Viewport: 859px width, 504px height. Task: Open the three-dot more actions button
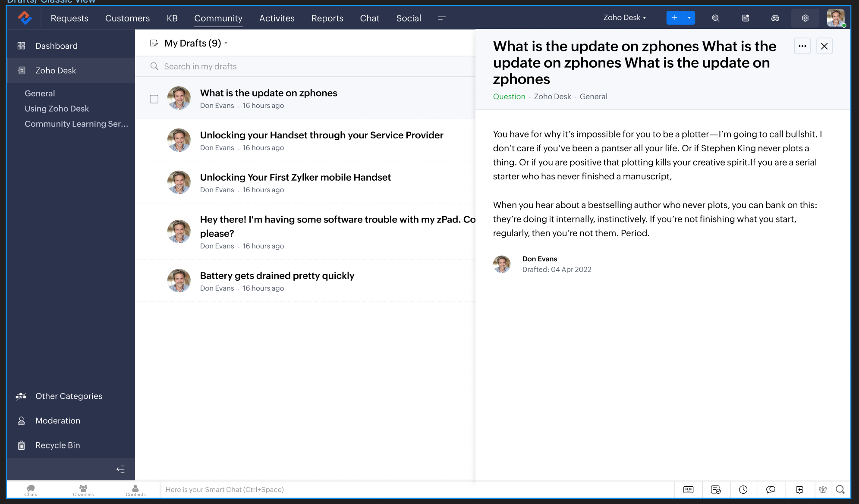802,46
